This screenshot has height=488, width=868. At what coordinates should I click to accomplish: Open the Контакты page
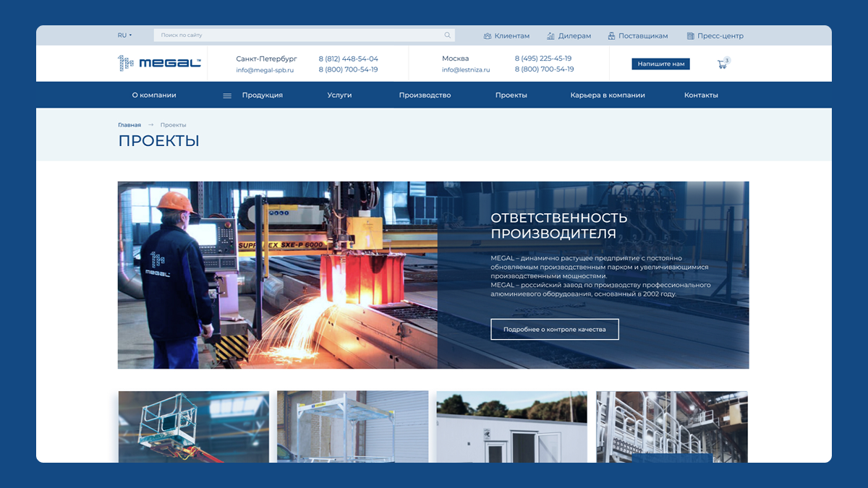tap(701, 95)
